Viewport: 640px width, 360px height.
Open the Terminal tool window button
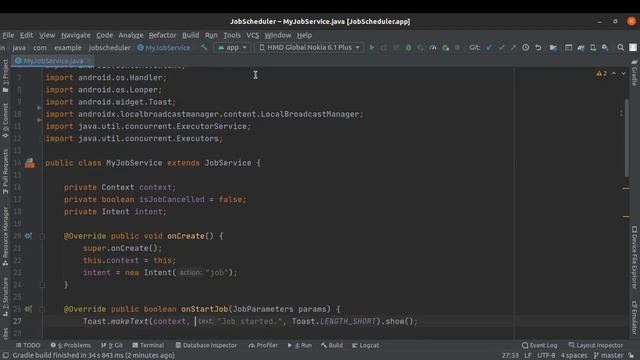(x=148, y=345)
